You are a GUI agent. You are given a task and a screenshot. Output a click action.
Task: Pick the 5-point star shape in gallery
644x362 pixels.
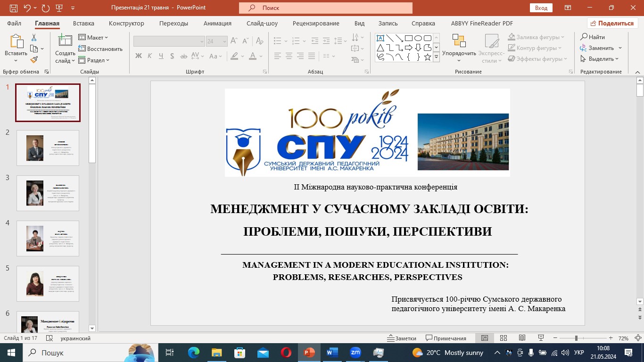pyautogui.click(x=428, y=57)
